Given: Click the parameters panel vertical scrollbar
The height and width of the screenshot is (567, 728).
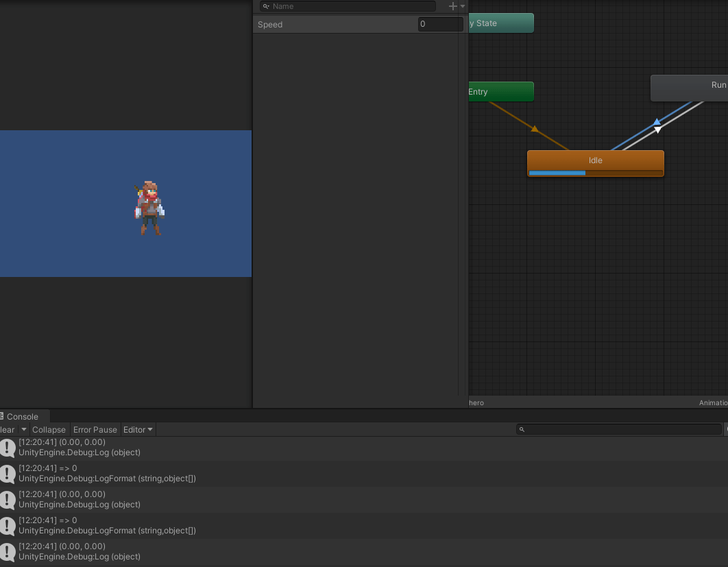Looking at the screenshot, I should [463, 214].
